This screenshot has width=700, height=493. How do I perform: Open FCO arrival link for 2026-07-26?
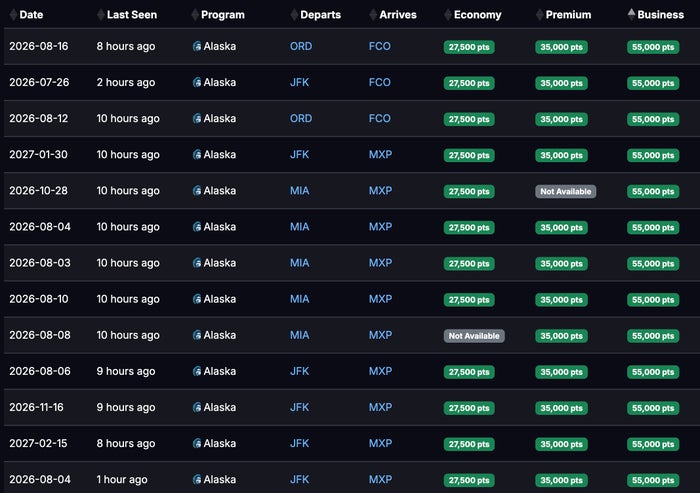click(x=379, y=82)
